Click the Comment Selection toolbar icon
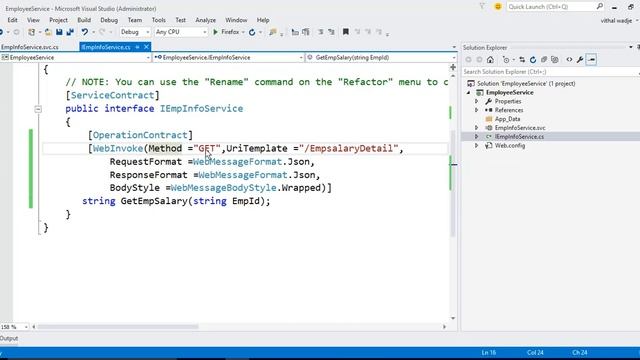This screenshot has width=640, height=360. pos(320,32)
